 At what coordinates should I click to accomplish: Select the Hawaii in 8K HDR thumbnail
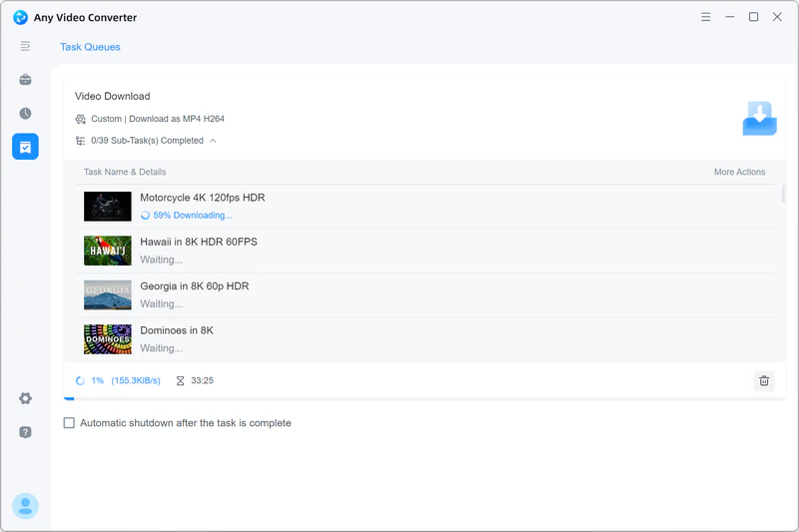click(108, 251)
